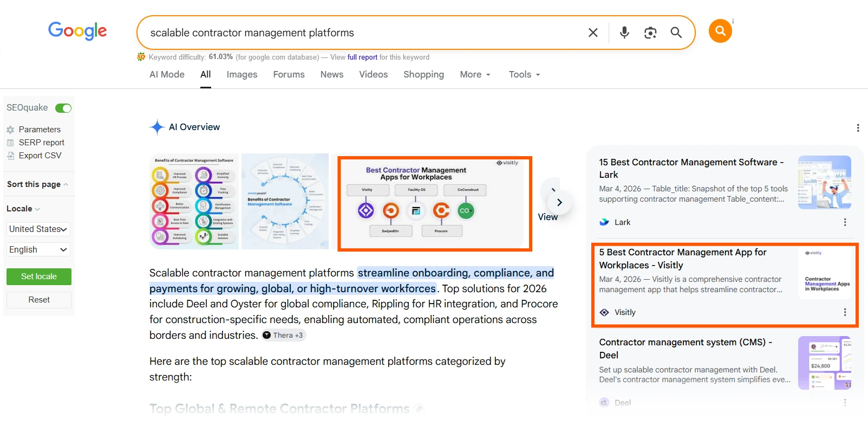Select the All results tab
This screenshot has height=425, width=868.
[205, 74]
